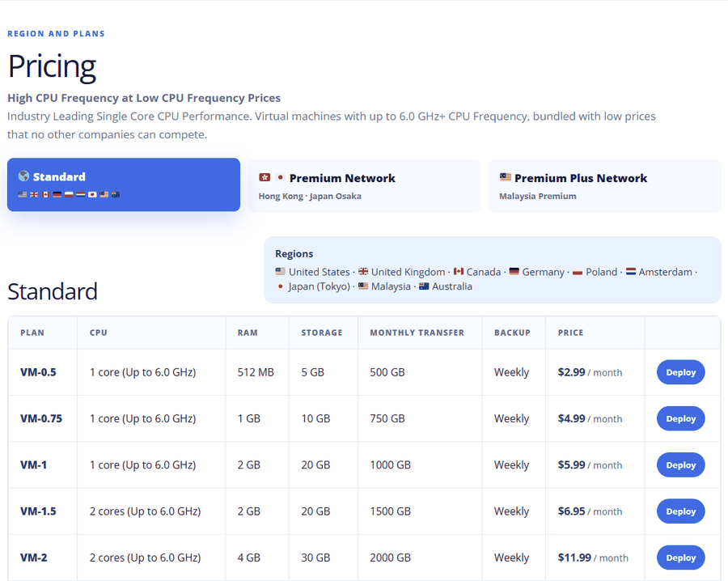Click the 'REGION AND PLANS' label
Screen dimensions: 728x581
click(x=56, y=33)
